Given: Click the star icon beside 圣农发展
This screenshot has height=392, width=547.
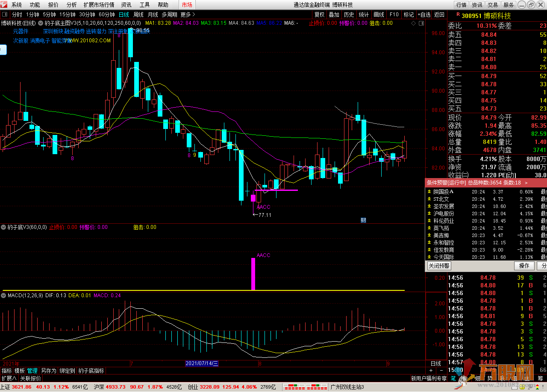Looking at the screenshot, I should (x=429, y=206).
